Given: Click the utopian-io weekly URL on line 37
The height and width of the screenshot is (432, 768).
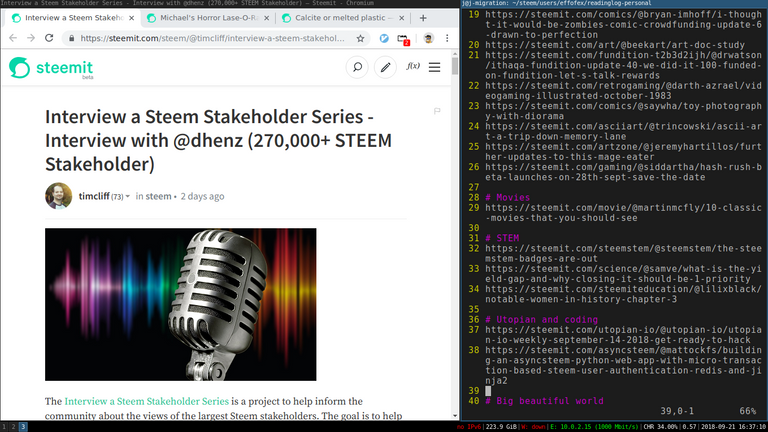Looking at the screenshot, I should [x=623, y=335].
